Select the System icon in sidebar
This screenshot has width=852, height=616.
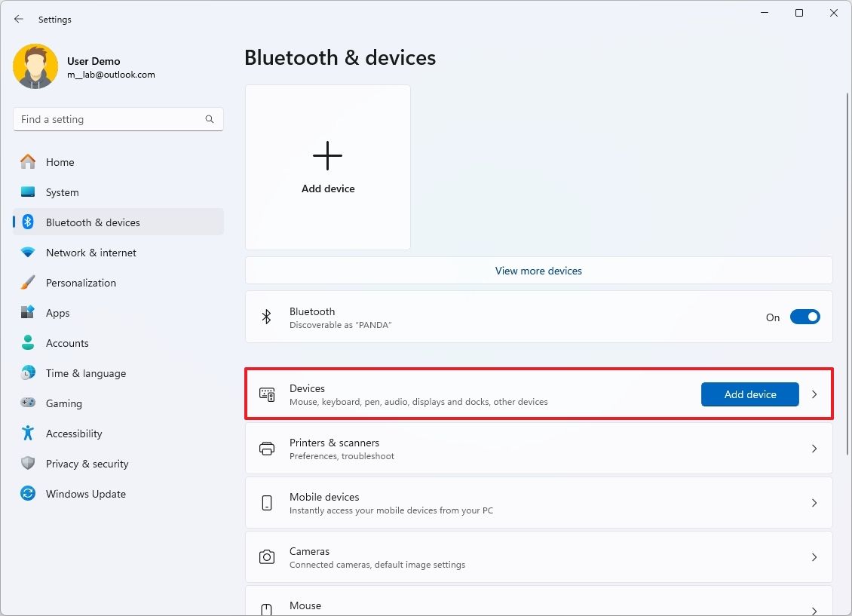click(32, 192)
